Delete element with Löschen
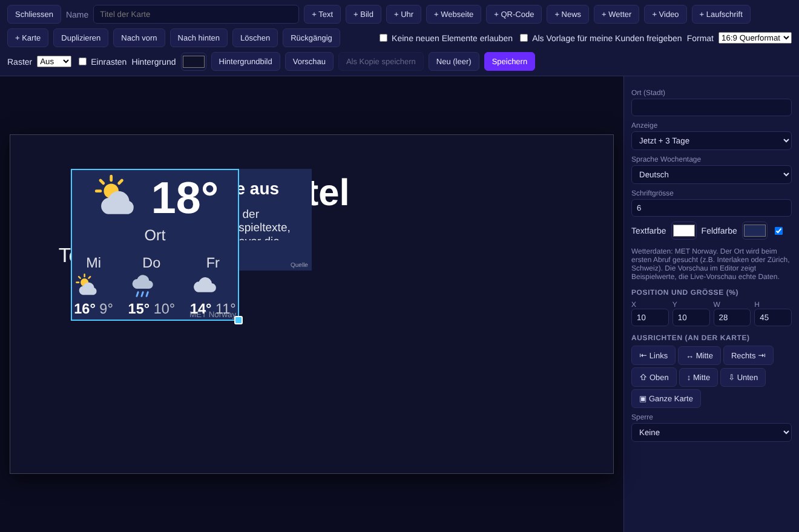The image size is (799, 532). coord(255,38)
